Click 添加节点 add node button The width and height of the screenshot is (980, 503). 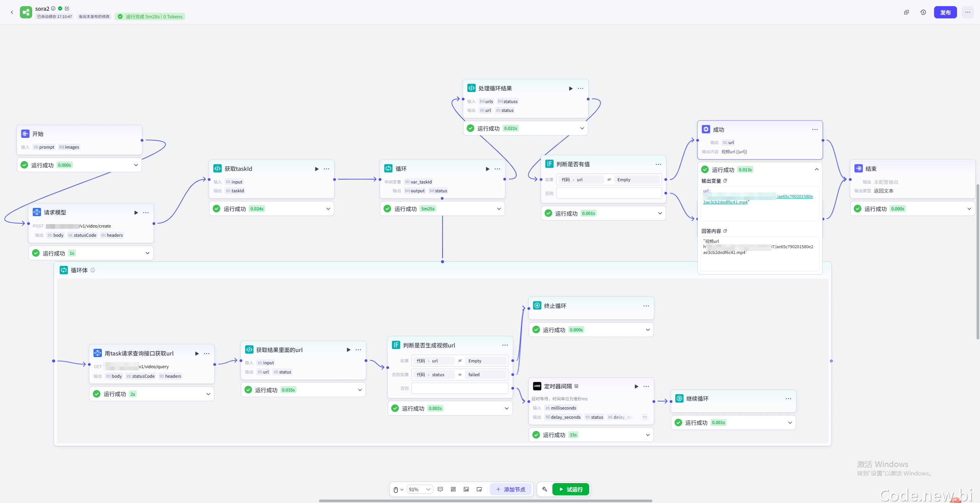pos(510,490)
